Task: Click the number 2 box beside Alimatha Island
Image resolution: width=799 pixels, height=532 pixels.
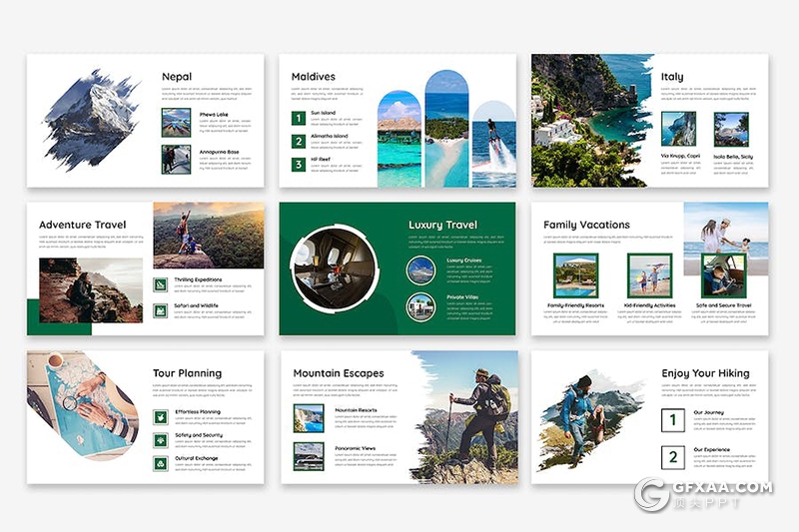Action: point(298,141)
